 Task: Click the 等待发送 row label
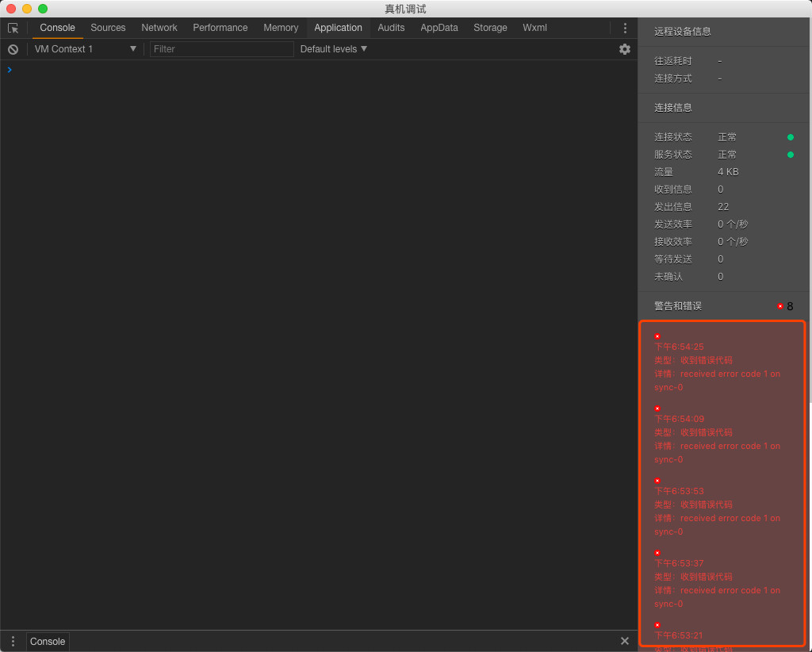pos(672,259)
